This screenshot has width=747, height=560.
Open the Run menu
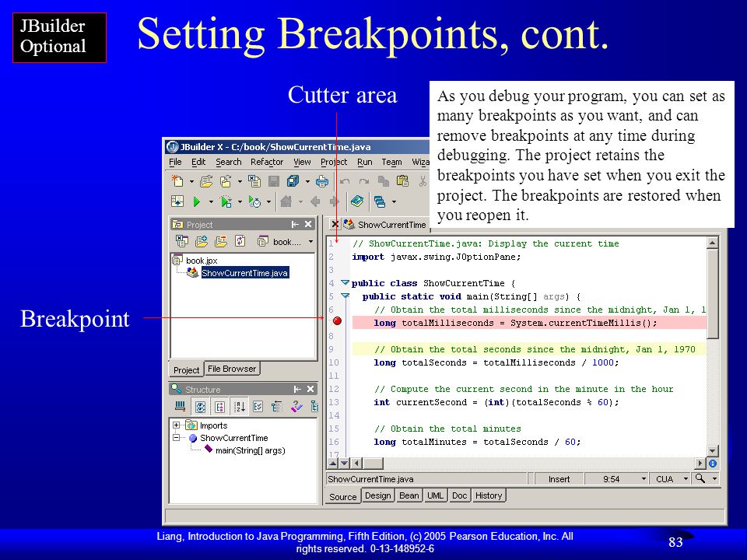(365, 162)
